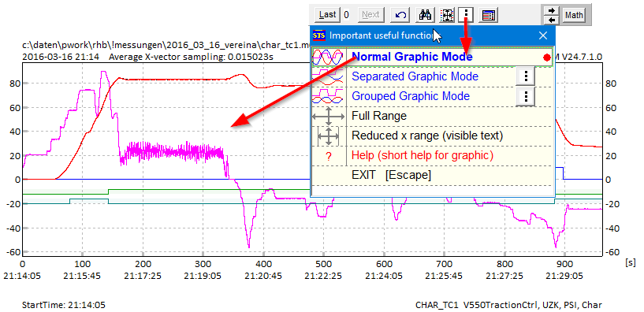This screenshot has width=644, height=312.
Task: Choose Grouped Graphic Mode
Action: [411, 96]
